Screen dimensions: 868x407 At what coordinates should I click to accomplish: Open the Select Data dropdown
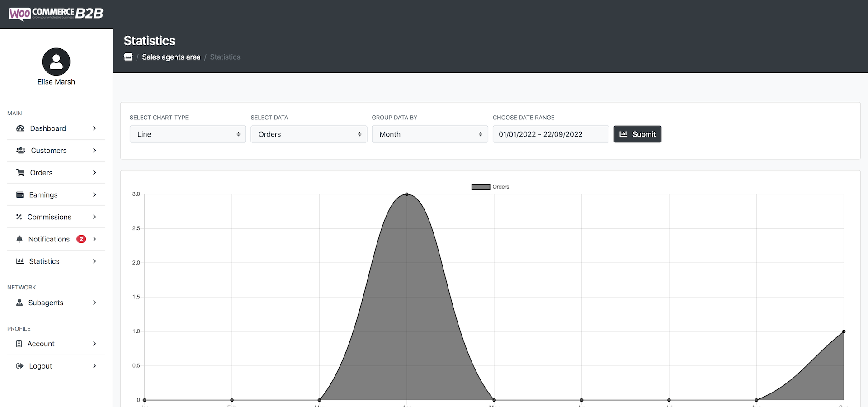click(309, 134)
